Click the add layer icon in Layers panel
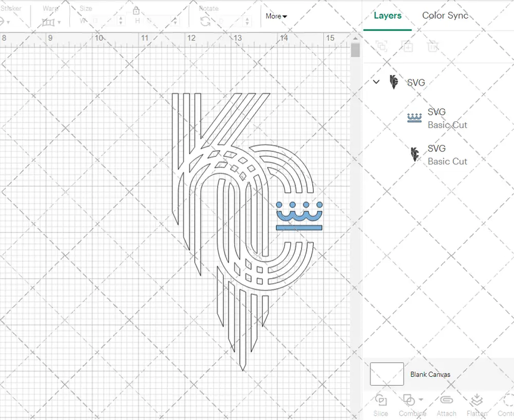Image resolution: width=514 pixels, height=420 pixels. point(408,46)
